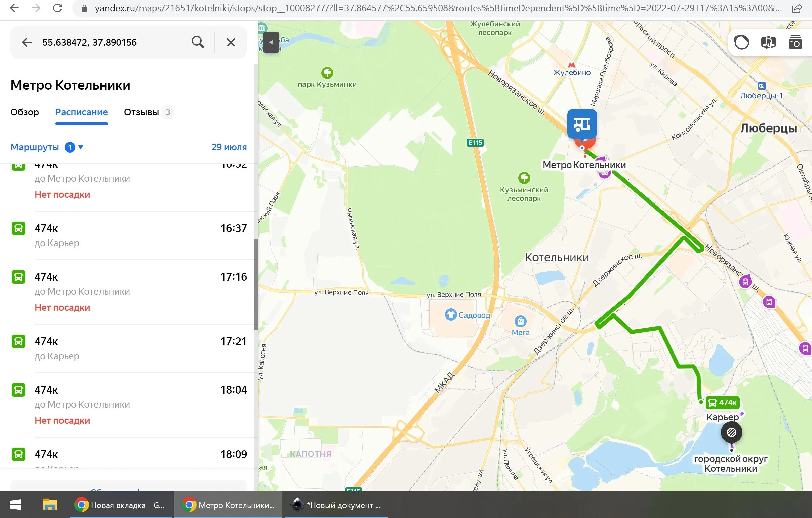Click the Люберцы-1 railway station icon
The width and height of the screenshot is (812, 518).
click(x=762, y=86)
